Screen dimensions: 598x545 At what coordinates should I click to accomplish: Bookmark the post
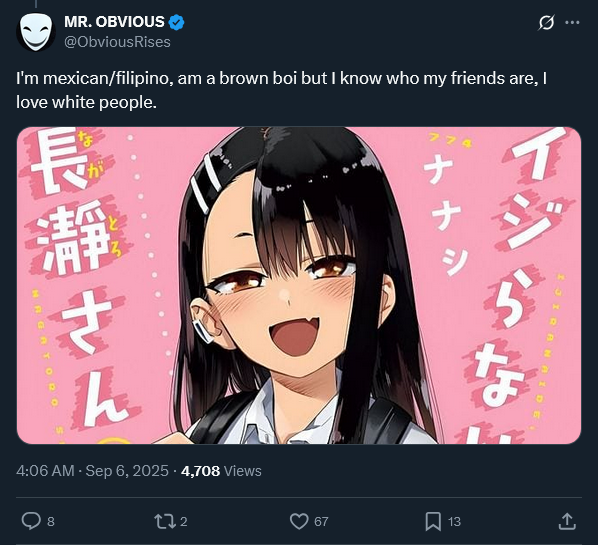tap(433, 521)
